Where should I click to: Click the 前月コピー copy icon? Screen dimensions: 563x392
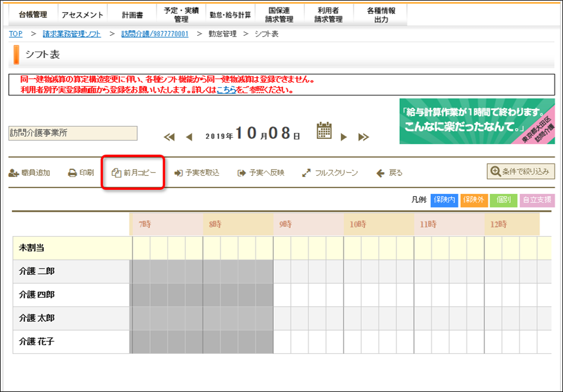(116, 173)
